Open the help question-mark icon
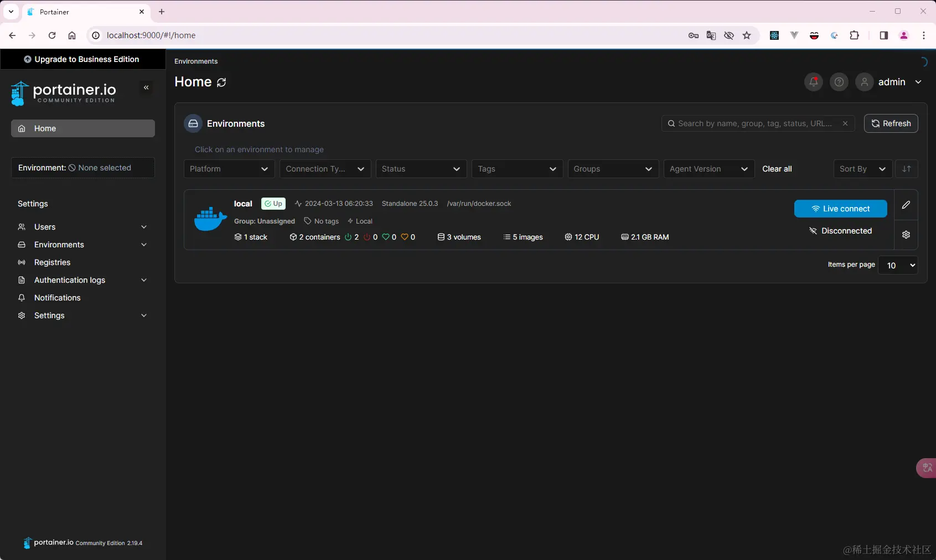Screen dimensions: 936x560 pyautogui.click(x=839, y=82)
